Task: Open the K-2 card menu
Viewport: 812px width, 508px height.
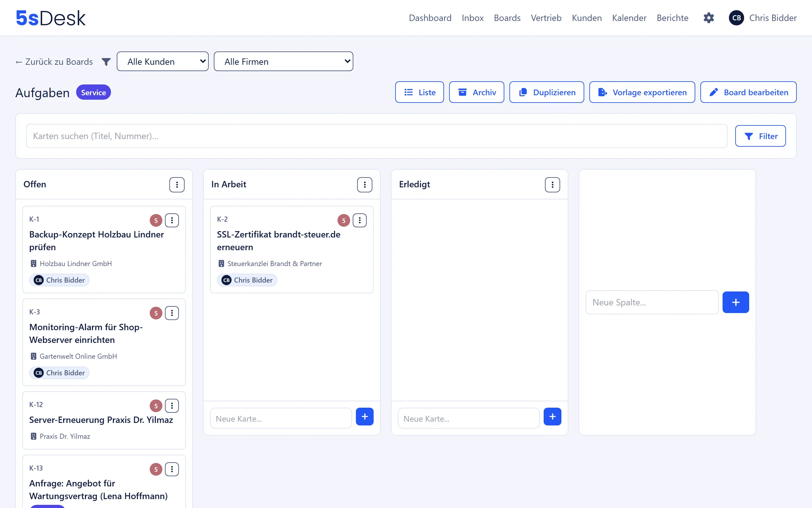Action: coord(360,220)
